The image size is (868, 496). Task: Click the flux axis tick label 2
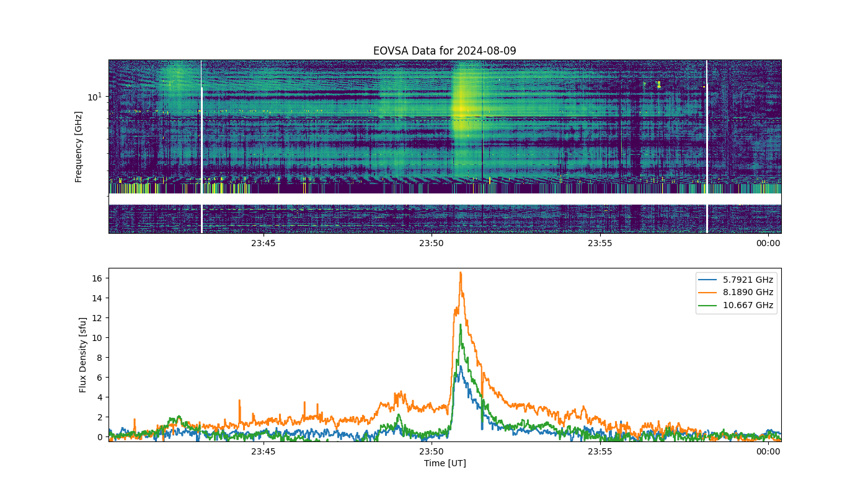point(99,417)
